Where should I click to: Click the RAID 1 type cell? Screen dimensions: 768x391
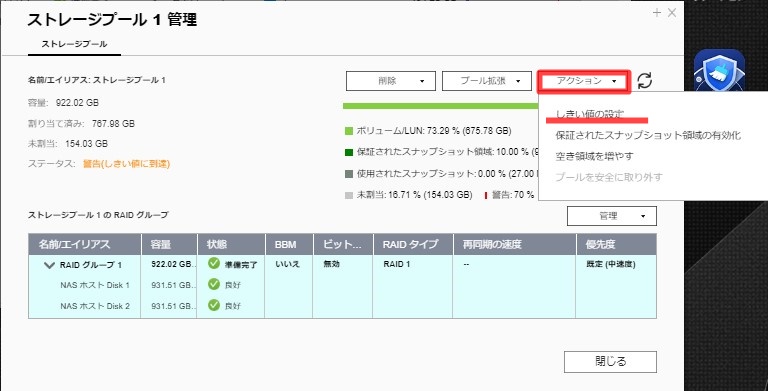click(397, 264)
